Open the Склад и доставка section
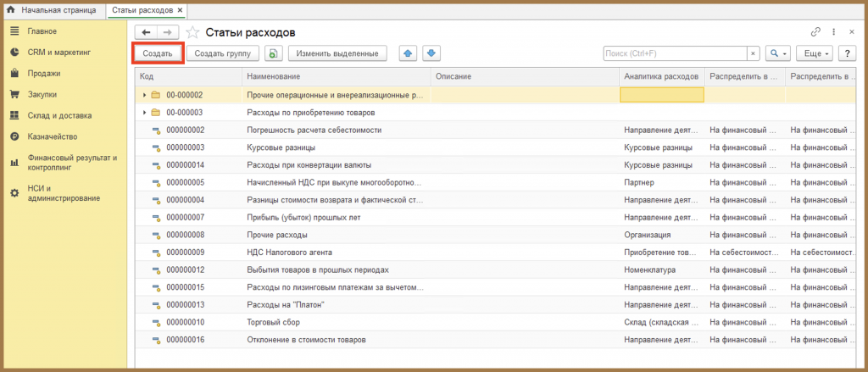This screenshot has height=372, width=868. [x=59, y=116]
